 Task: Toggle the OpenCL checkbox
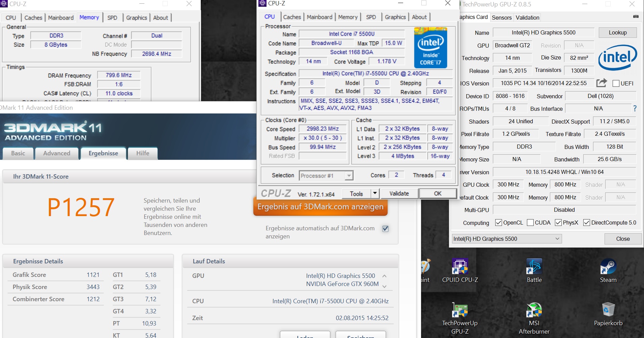[x=498, y=223]
